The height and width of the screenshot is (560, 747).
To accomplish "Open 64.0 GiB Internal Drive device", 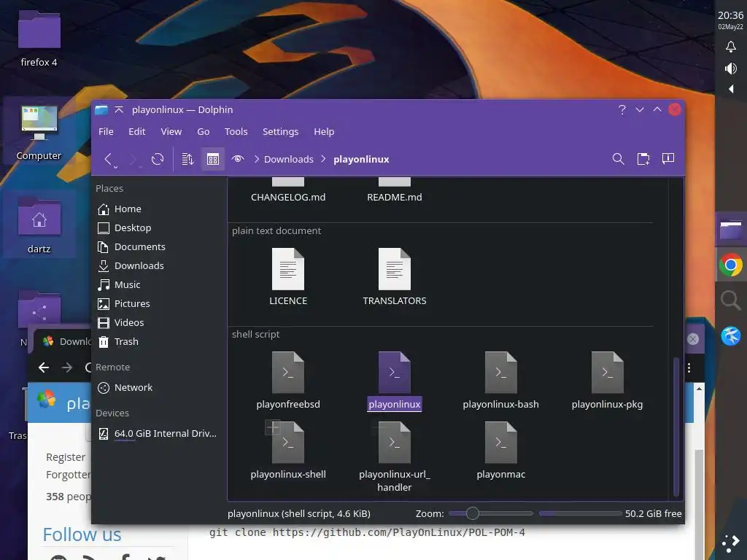I will pos(156,433).
